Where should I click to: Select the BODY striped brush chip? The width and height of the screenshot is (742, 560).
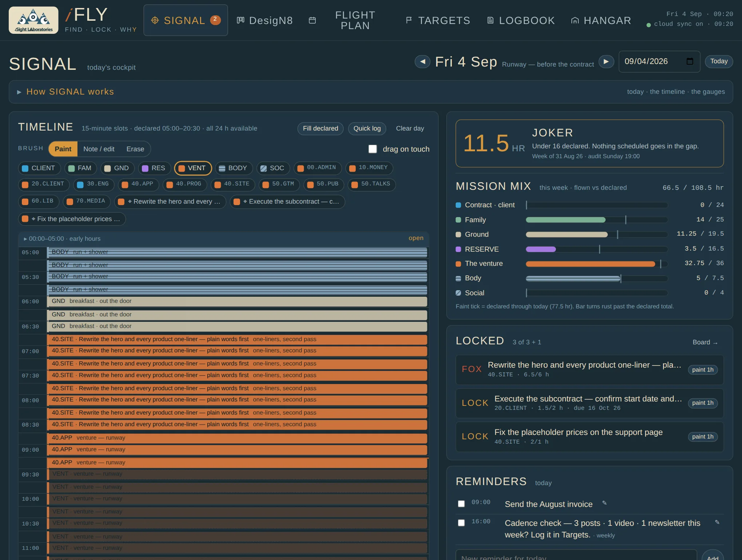coord(234,168)
